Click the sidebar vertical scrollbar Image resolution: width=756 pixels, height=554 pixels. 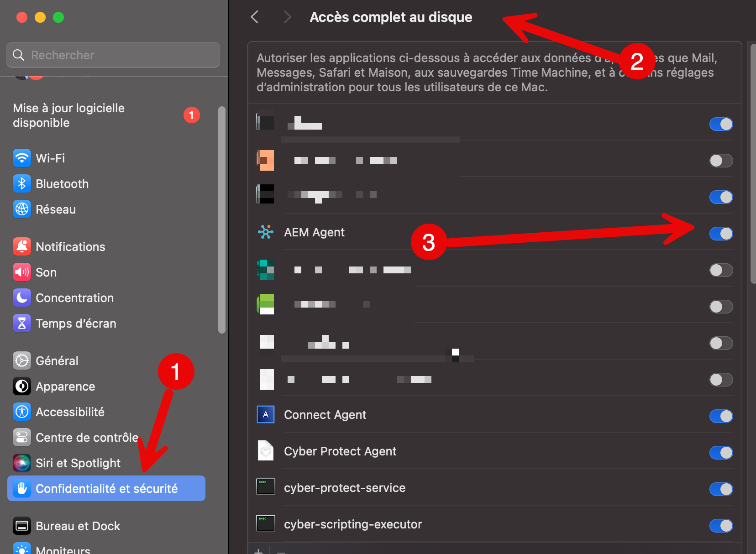(x=222, y=219)
